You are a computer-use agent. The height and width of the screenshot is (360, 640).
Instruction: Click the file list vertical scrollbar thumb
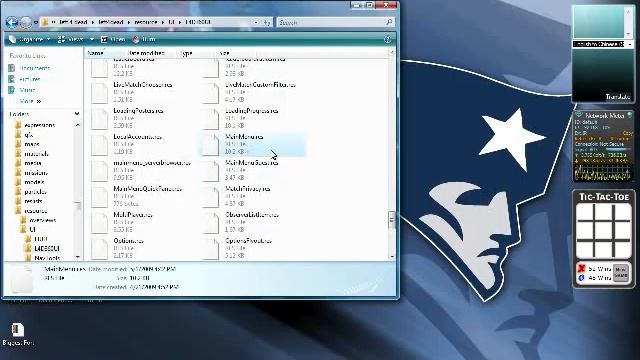[392, 220]
